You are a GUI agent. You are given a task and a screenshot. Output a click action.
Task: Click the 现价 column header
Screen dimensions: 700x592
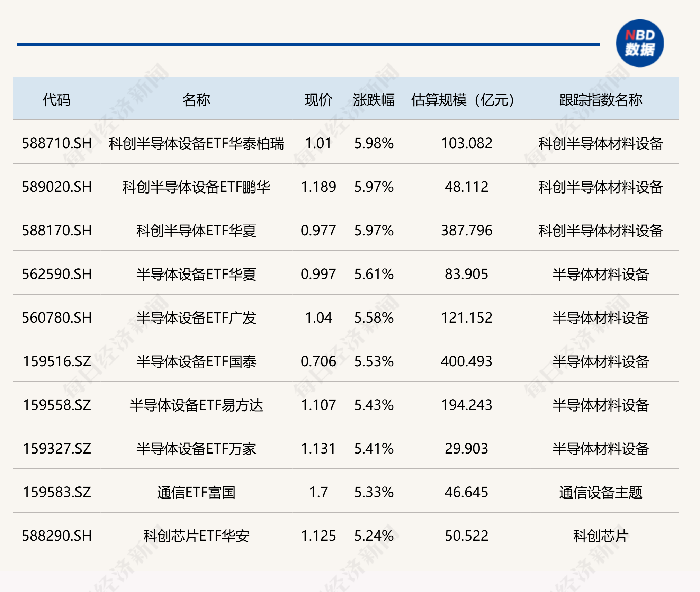pos(318,100)
